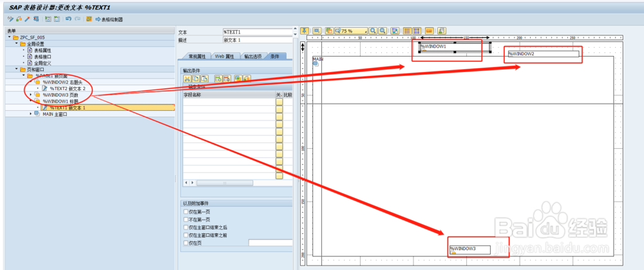
Task: Select 表格属性 in the tree
Action: coord(43,50)
